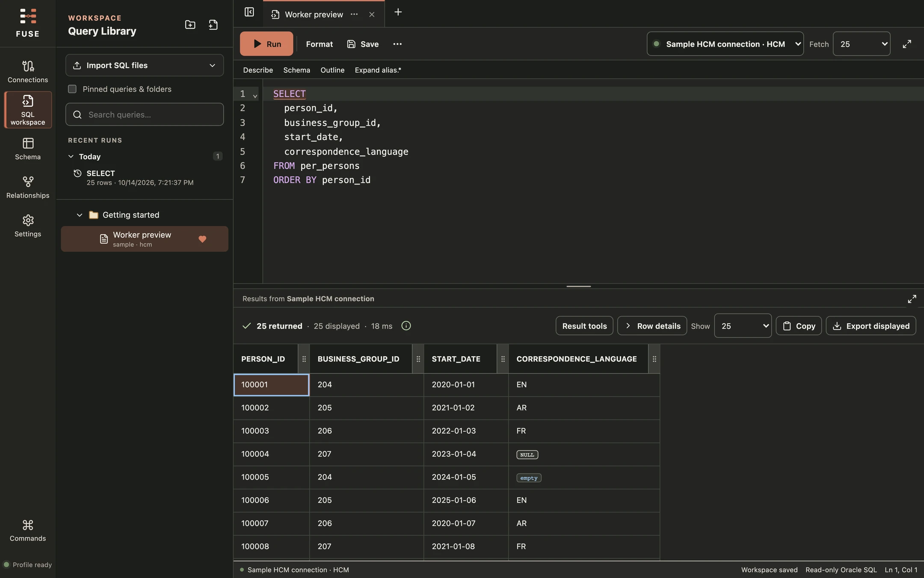
Task: Click the Schema editor action
Action: click(x=296, y=70)
